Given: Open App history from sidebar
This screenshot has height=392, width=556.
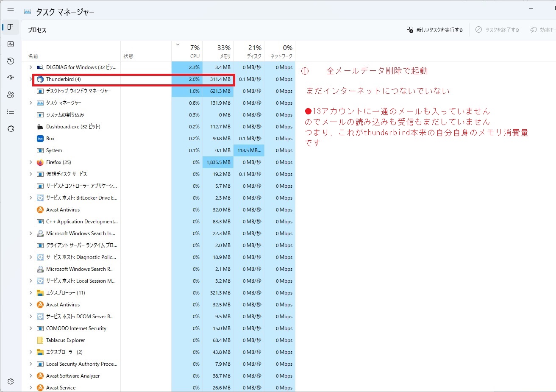Looking at the screenshot, I should click(x=11, y=61).
